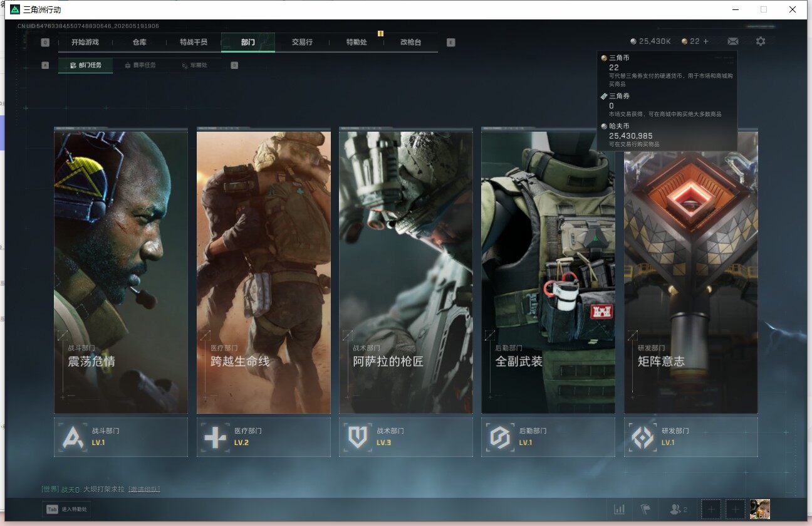Open the 跨越生命线 mission card
Image resolution: width=812 pixels, height=526 pixels.
(264, 272)
